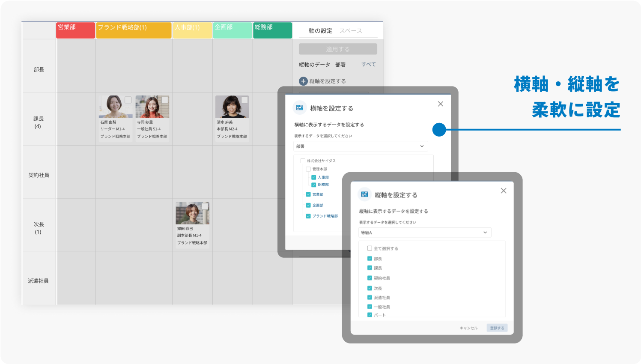This screenshot has height=364, width=641.
Task: Click the red 営業部 column header
Action: click(75, 30)
